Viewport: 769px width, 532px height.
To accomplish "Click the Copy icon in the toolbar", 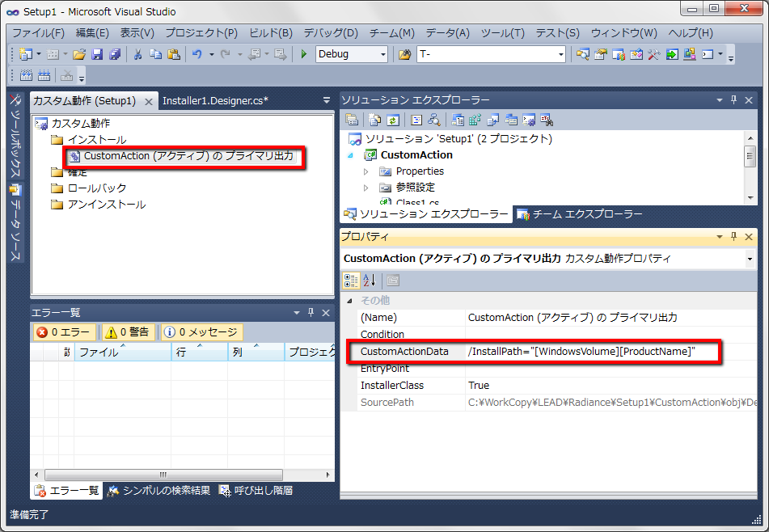I will point(155,54).
